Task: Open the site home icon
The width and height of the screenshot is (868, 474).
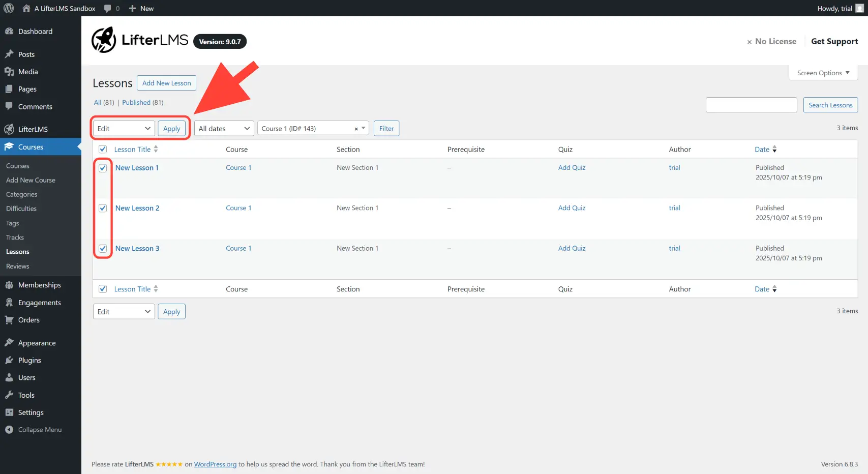Action: [x=26, y=8]
